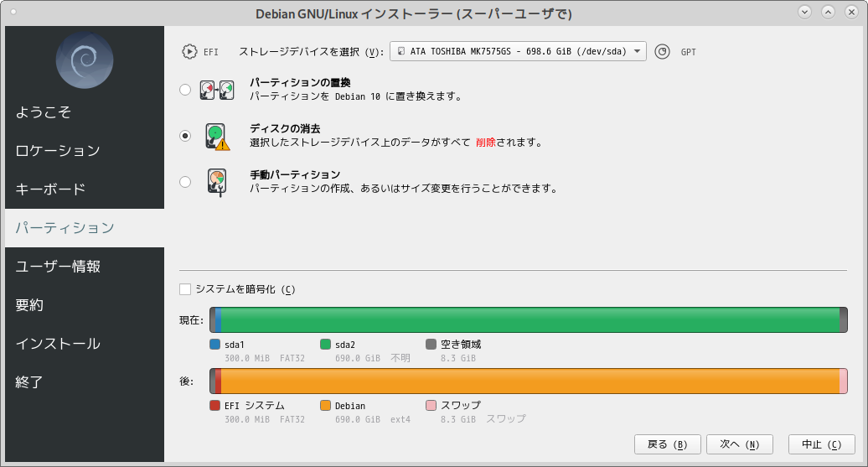Select パーティションの置換 radio button
Screen dimensions: 868x467
click(x=185, y=90)
